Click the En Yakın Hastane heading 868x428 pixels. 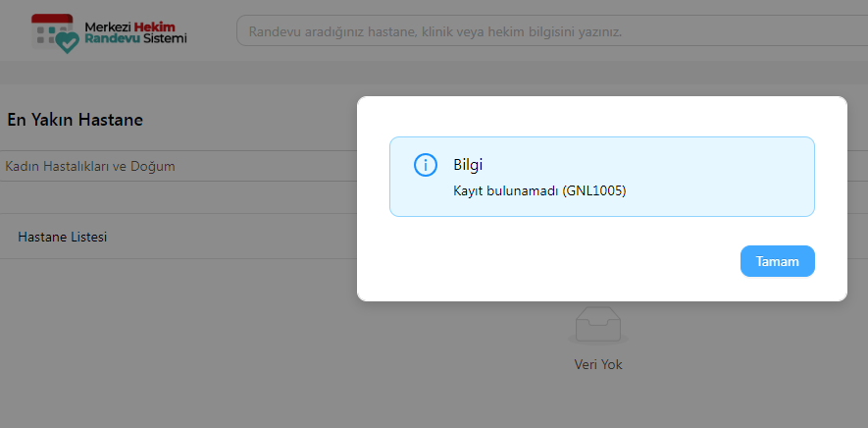pyautogui.click(x=76, y=120)
